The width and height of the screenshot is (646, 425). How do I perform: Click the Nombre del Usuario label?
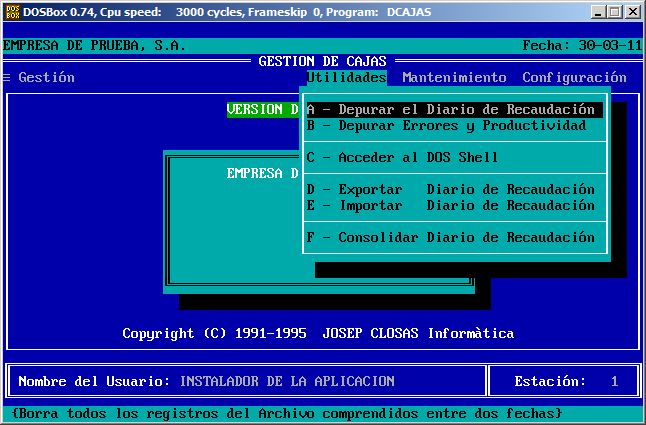pos(94,381)
